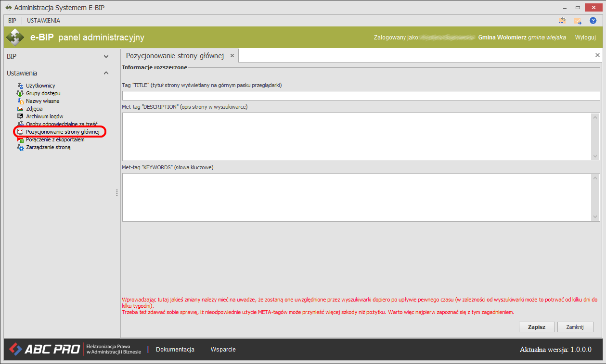Screen dimensions: 606x364
Task: Close all tabs with right-side X
Action: click(x=597, y=55)
